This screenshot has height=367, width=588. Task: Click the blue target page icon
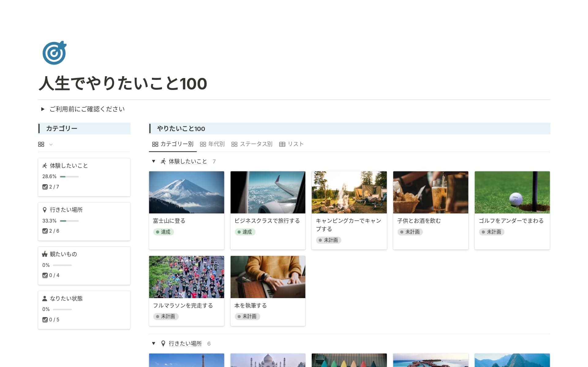tap(54, 53)
